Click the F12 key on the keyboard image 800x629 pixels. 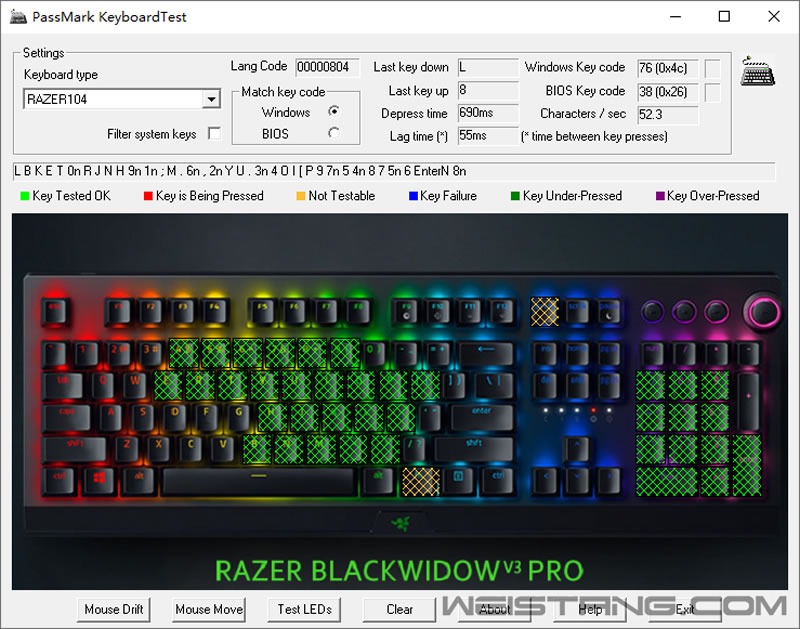coord(502,311)
